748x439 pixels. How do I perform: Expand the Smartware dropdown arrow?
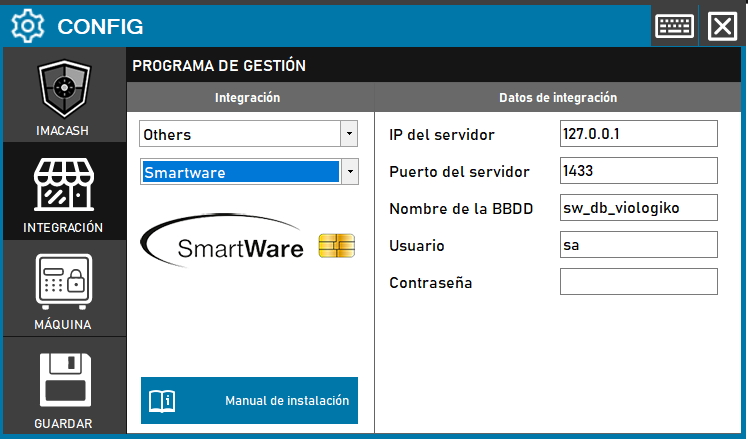(x=348, y=172)
